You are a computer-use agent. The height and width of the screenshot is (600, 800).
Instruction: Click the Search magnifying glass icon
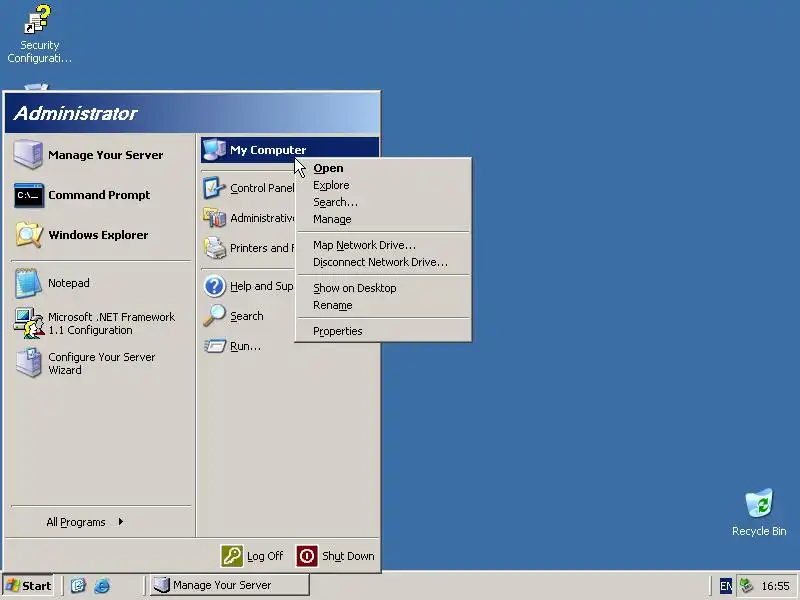pyautogui.click(x=214, y=316)
